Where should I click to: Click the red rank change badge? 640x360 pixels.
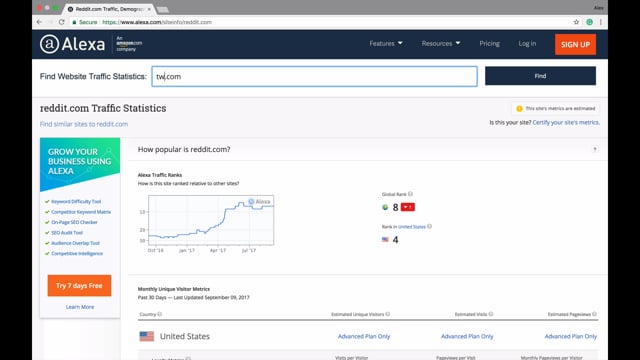pyautogui.click(x=408, y=207)
